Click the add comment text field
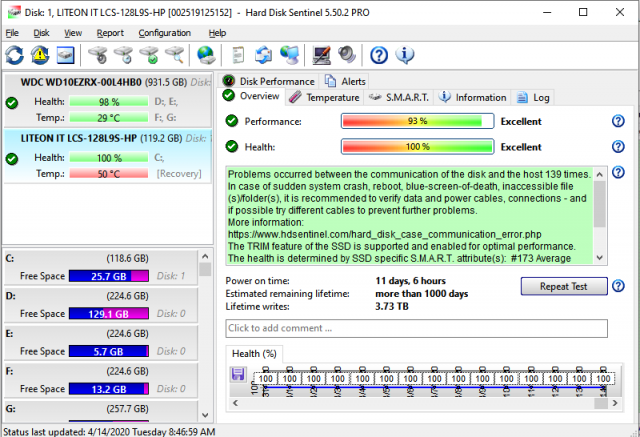Viewport: 640px width, 437px height. 416,328
